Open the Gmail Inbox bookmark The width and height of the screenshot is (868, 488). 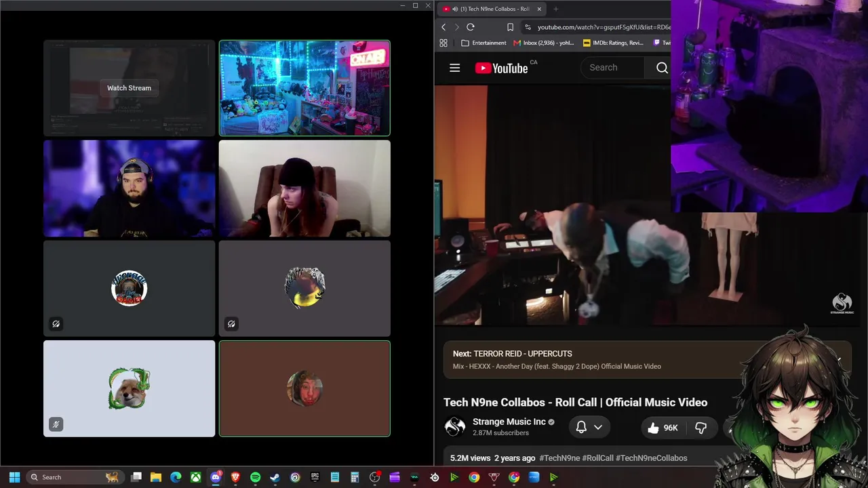pyautogui.click(x=544, y=43)
